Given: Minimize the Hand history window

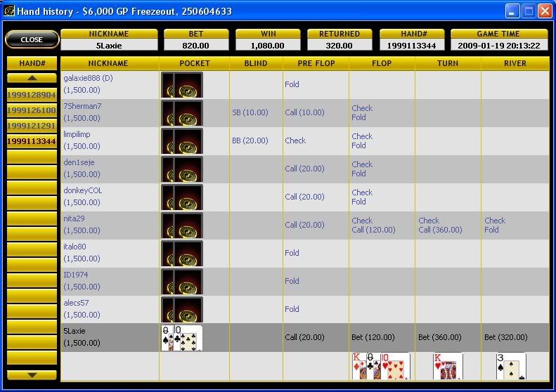Looking at the screenshot, I should click(512, 11).
